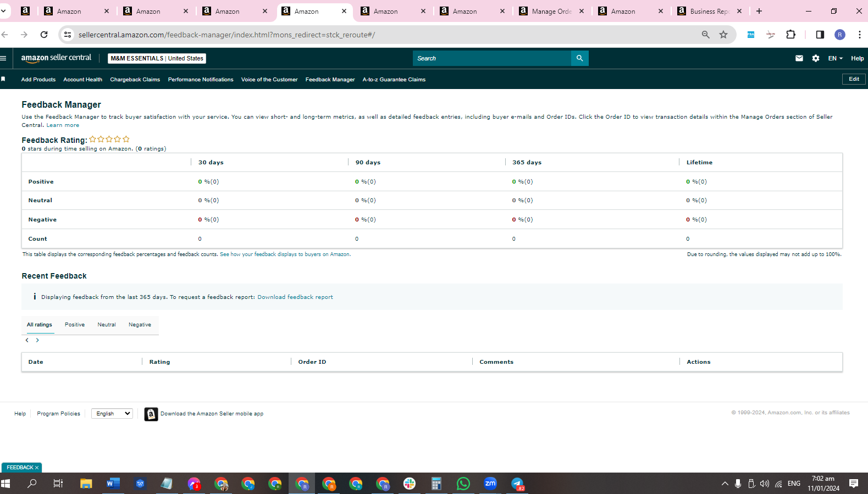Click Feedback Manager in the navigation bar

click(330, 80)
